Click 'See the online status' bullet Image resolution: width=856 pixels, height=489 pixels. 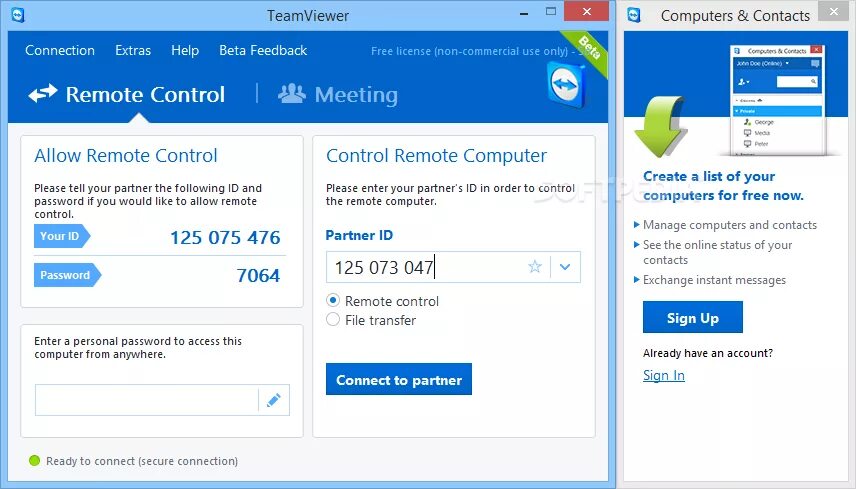(717, 252)
